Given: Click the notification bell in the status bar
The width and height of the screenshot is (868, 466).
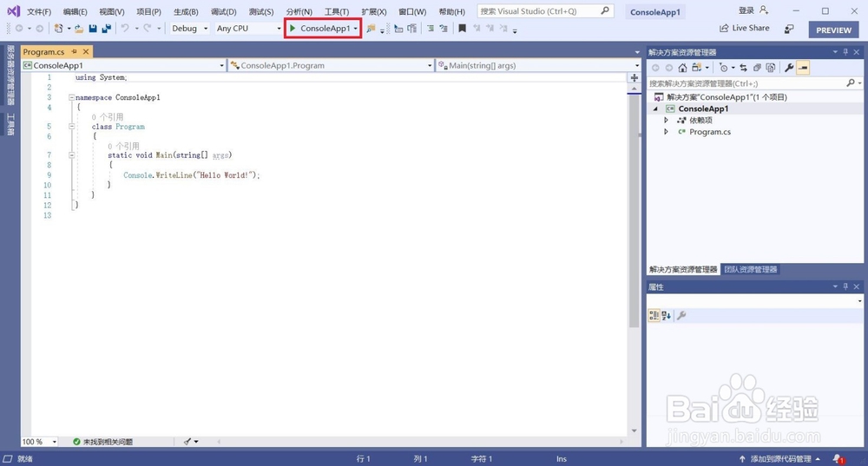Looking at the screenshot, I should [x=837, y=459].
